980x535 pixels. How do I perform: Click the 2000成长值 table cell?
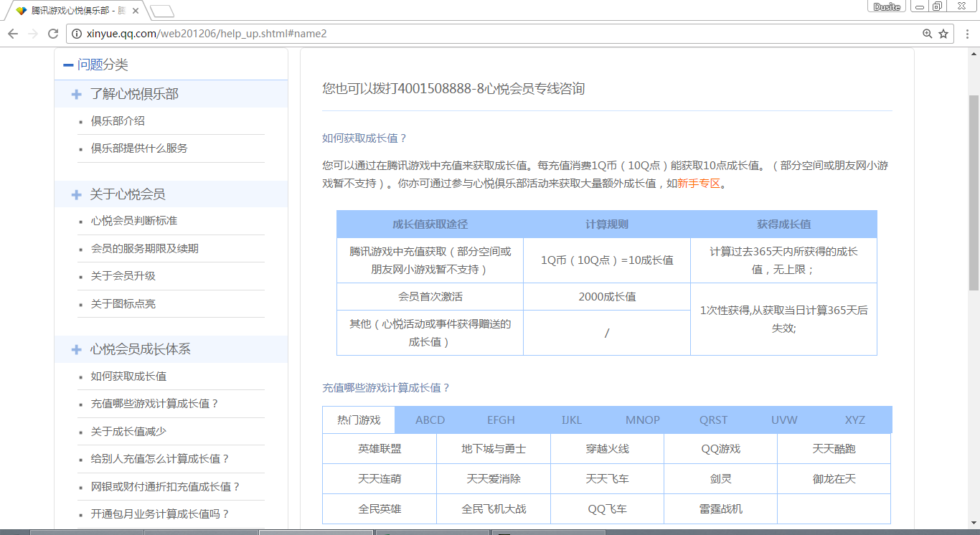(x=607, y=297)
